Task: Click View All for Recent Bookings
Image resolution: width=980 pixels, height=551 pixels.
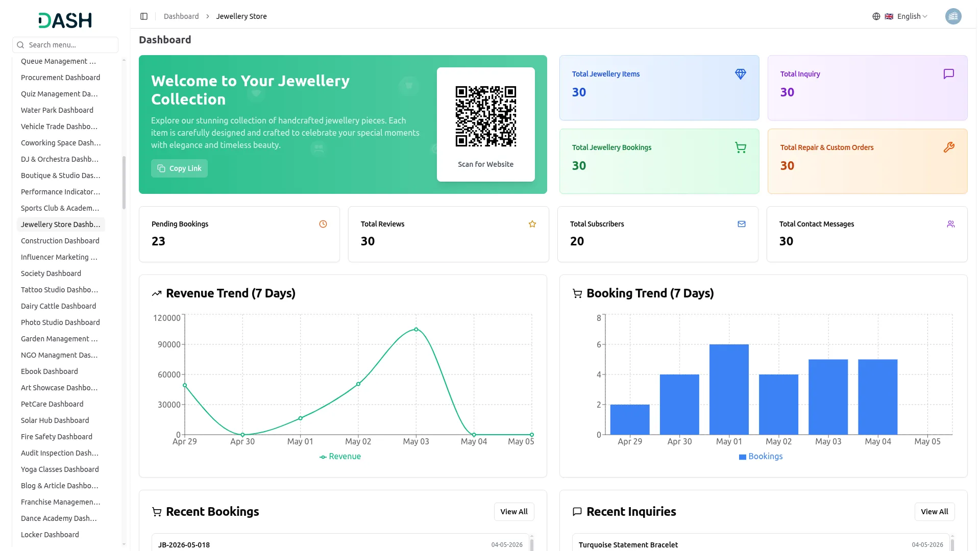Action: coord(514,512)
